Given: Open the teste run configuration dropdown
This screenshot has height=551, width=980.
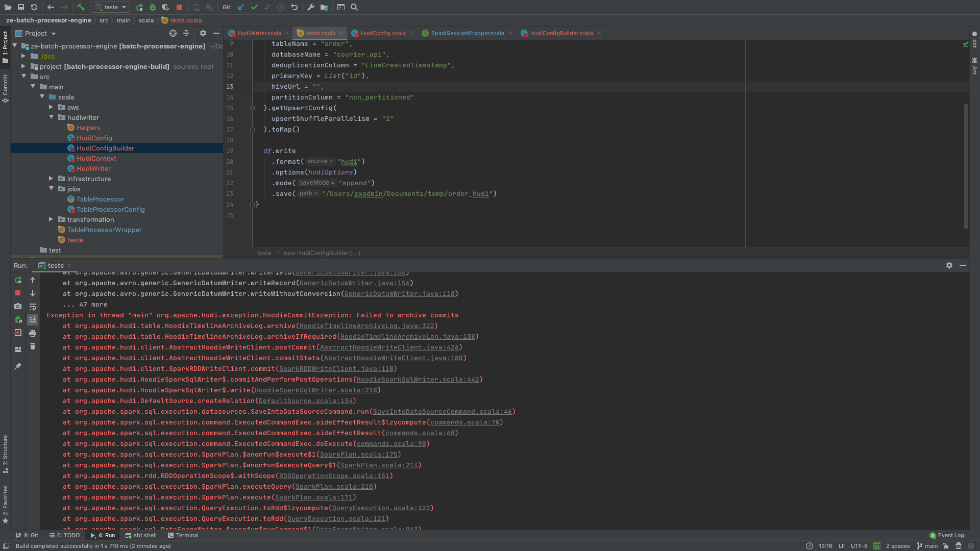Looking at the screenshot, I should (110, 7).
